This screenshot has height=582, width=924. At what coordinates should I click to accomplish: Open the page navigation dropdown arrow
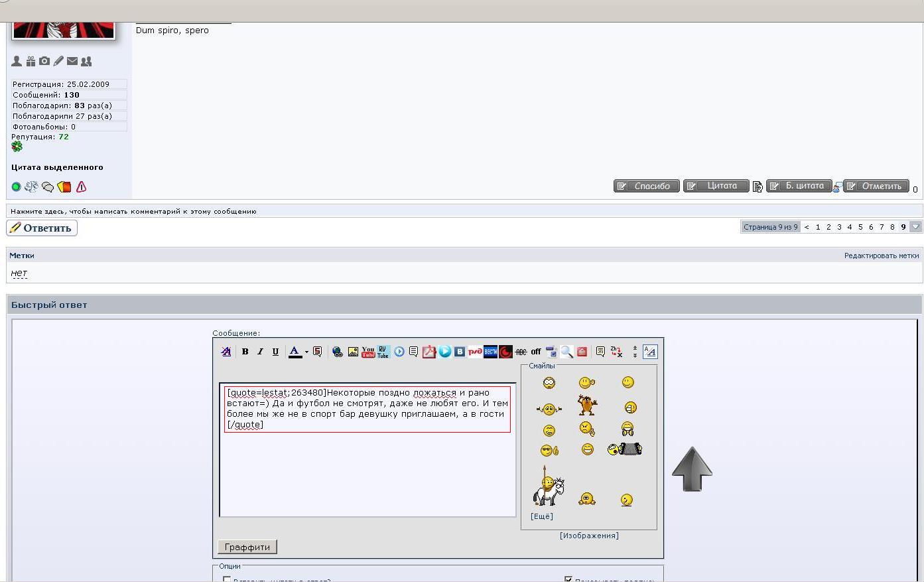click(x=916, y=227)
